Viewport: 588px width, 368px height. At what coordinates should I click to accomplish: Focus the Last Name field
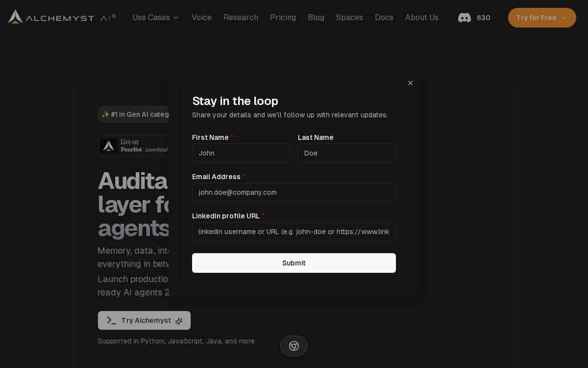point(347,153)
